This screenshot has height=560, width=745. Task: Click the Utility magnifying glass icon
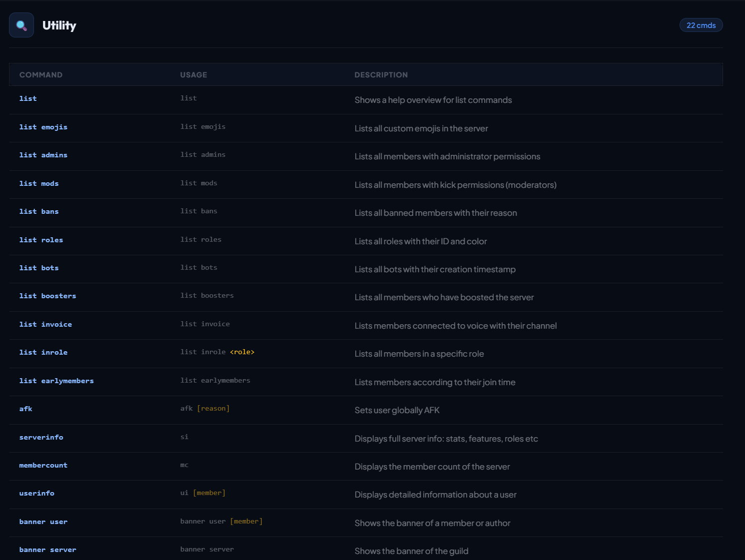(21, 25)
